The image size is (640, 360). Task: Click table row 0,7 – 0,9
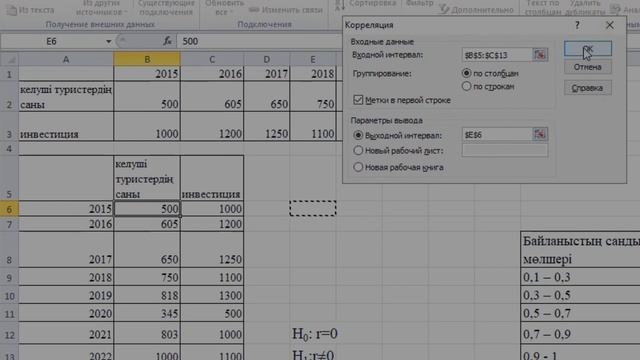tap(580, 334)
